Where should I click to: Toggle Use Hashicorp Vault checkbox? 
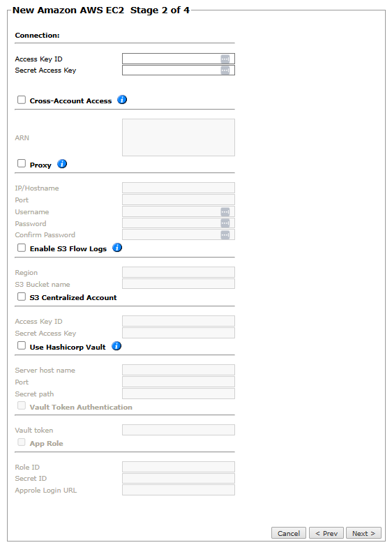click(x=22, y=346)
